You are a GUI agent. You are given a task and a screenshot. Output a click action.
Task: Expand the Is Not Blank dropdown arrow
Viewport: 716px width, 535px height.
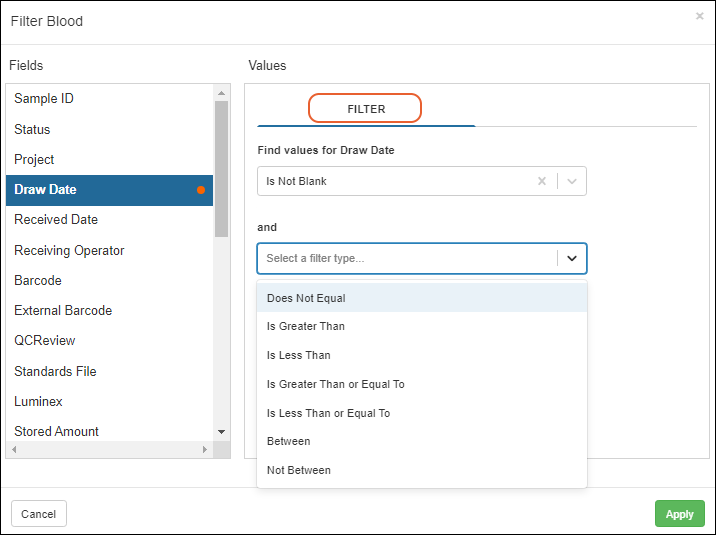(x=572, y=181)
